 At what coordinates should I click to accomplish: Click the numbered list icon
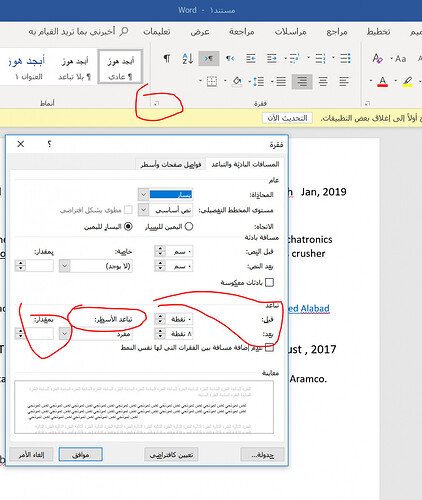point(320,59)
